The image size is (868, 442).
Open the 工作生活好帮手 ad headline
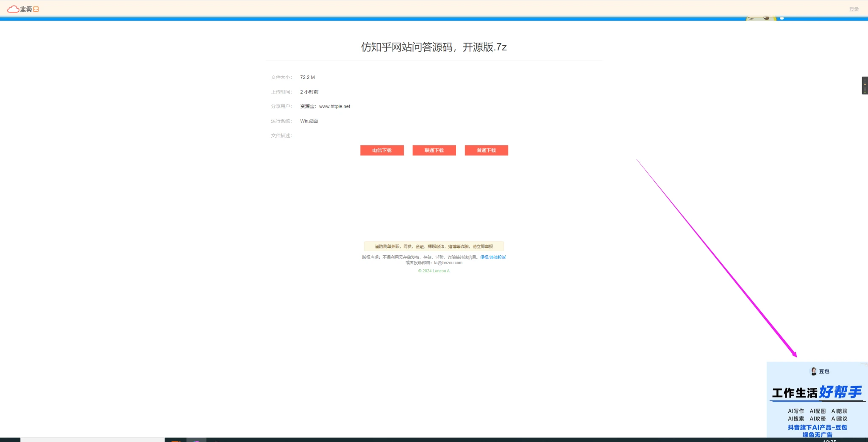tap(817, 392)
